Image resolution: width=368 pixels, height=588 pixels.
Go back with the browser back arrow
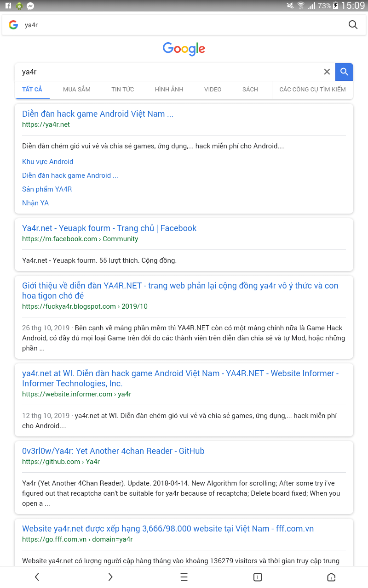tap(37, 577)
